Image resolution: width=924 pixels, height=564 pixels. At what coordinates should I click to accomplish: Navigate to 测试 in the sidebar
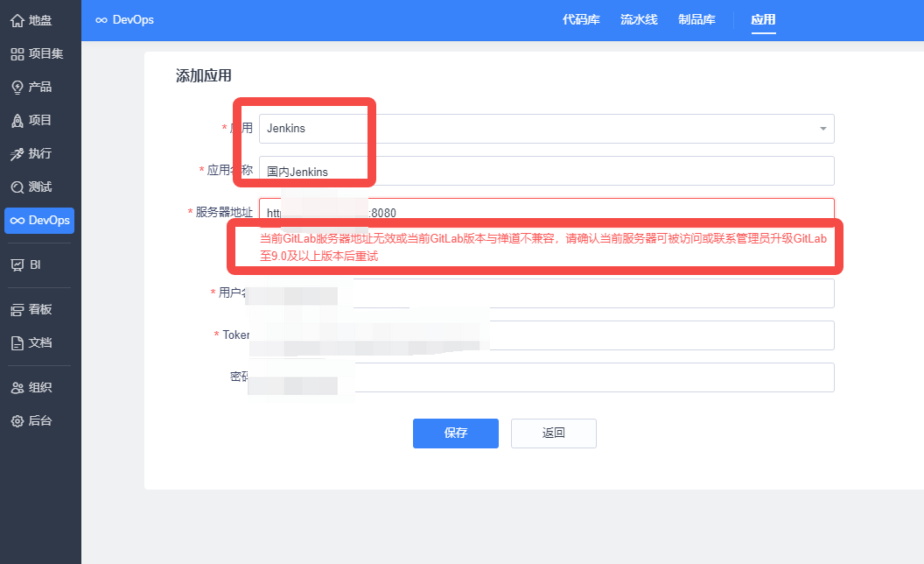[x=31, y=187]
